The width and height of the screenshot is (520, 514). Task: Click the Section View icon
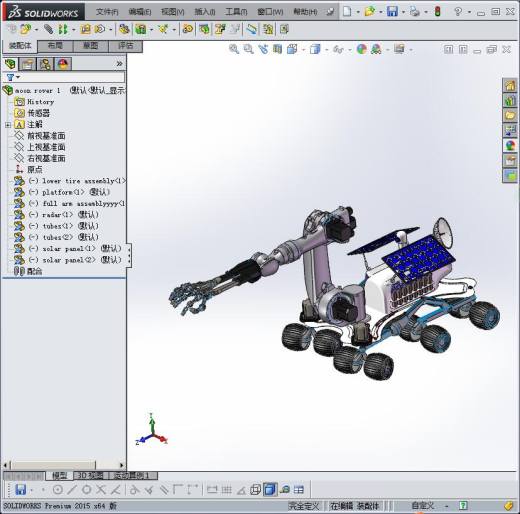point(277,49)
